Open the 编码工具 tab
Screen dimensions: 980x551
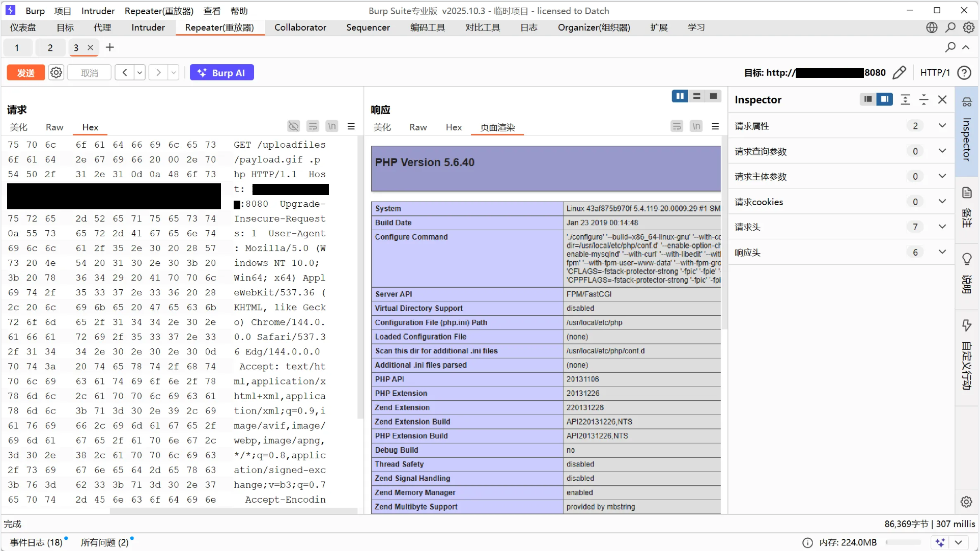coord(428,27)
